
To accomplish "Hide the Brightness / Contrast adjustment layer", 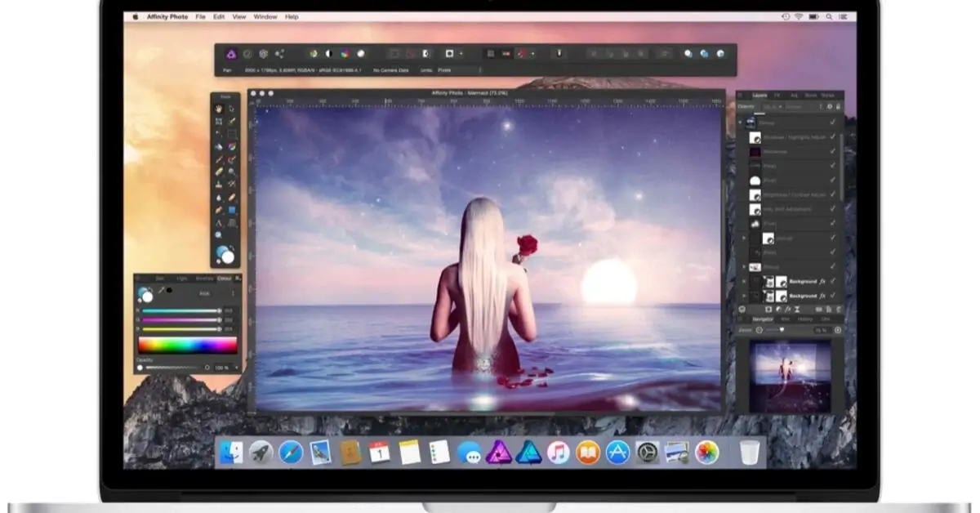I will click(x=833, y=194).
